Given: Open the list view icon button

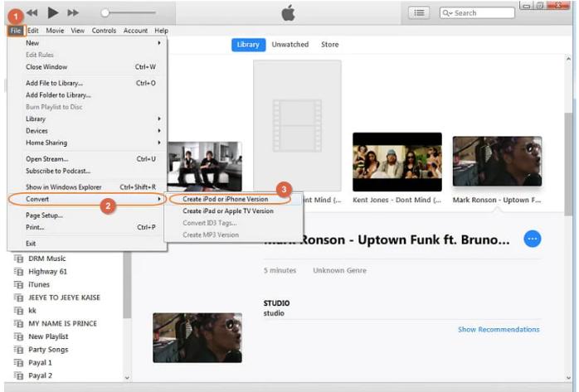Looking at the screenshot, I should point(419,13).
